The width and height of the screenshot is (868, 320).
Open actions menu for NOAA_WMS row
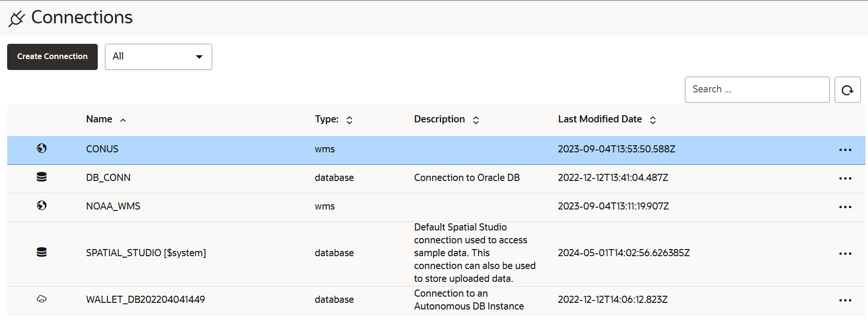tap(845, 207)
